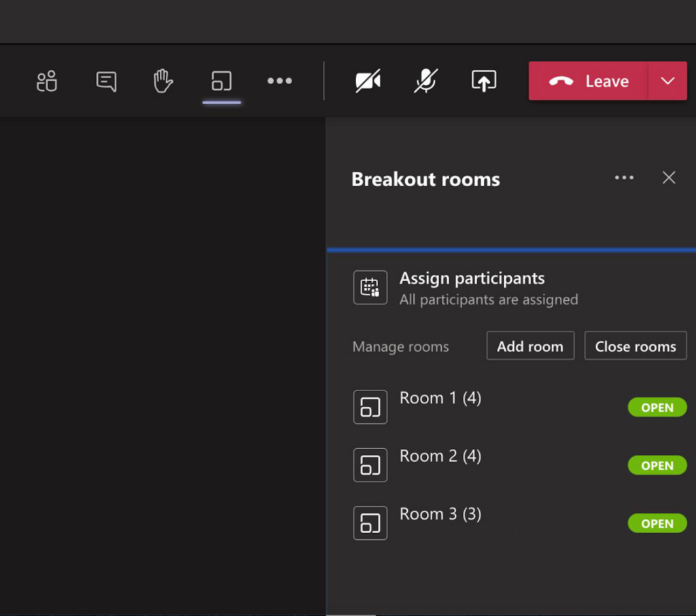Click the Room 2 breakout room icon

coord(370,465)
